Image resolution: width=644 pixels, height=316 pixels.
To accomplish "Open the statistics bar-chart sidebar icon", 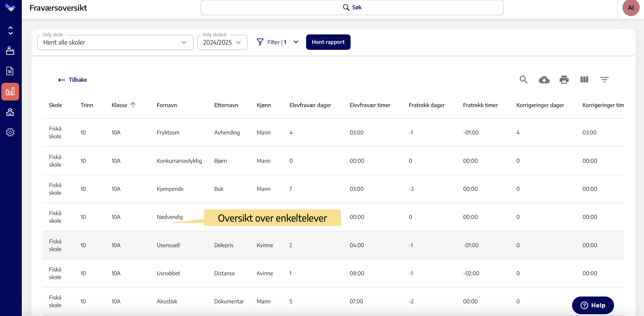I will (x=10, y=92).
